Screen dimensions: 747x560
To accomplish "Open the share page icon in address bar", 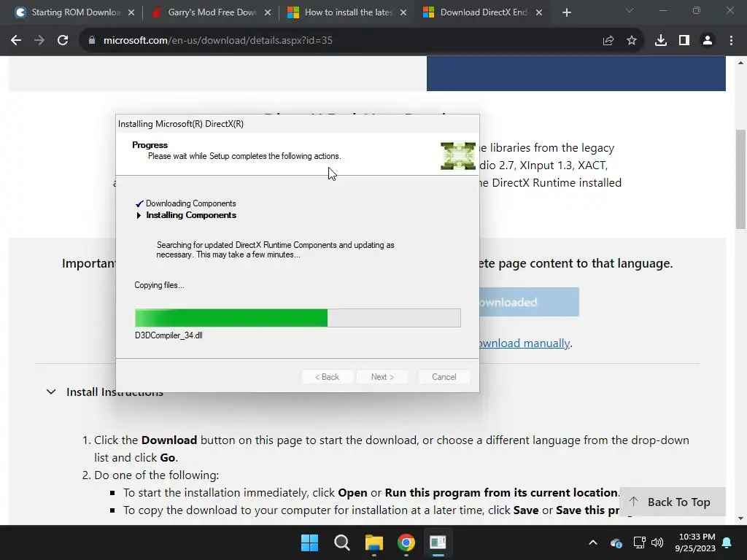I will click(x=608, y=41).
